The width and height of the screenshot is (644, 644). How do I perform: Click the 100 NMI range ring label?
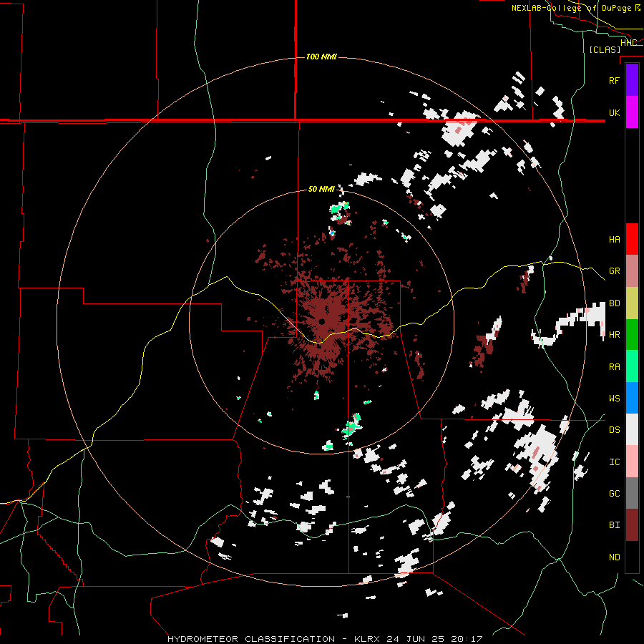321,57
